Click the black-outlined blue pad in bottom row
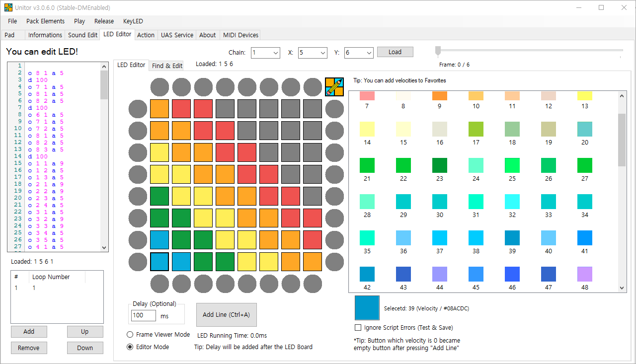Screen dimensions: 636x364 [x=159, y=262]
